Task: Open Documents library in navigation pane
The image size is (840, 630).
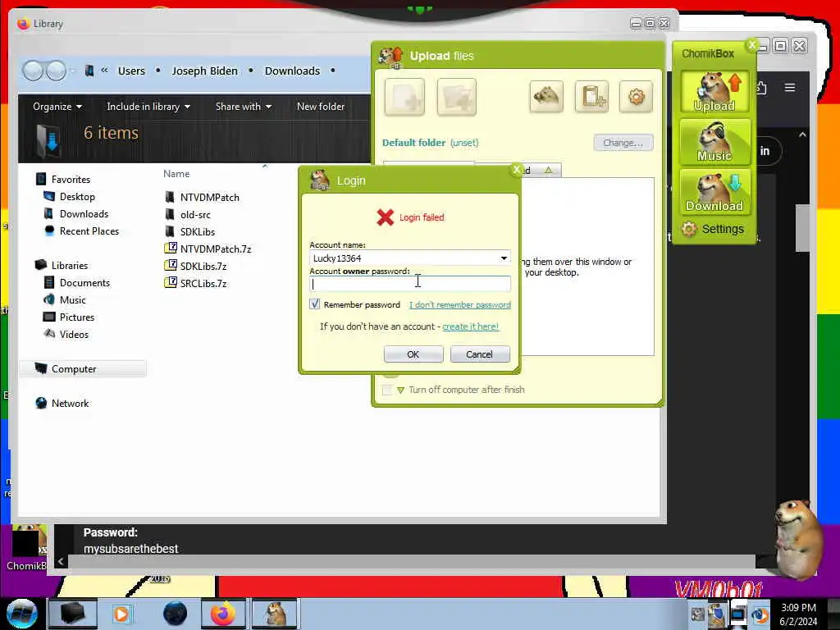Action: (76, 282)
